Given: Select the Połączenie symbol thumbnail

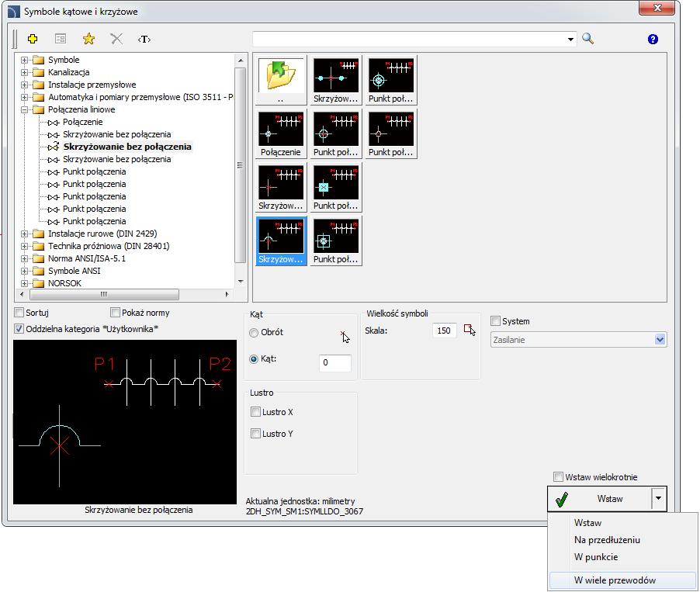Looking at the screenshot, I should click(x=281, y=134).
